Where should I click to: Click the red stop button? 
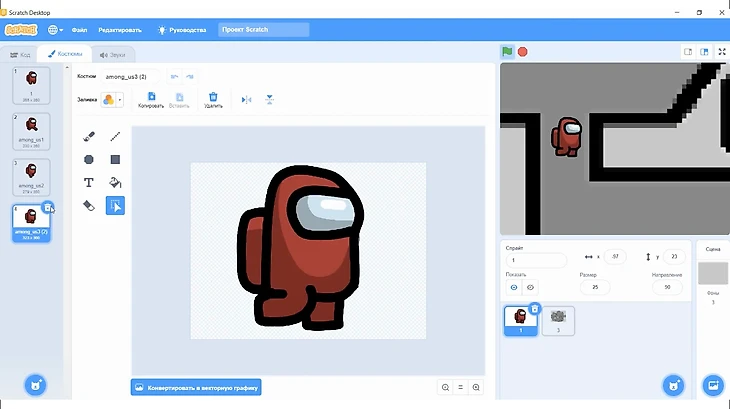coord(522,52)
